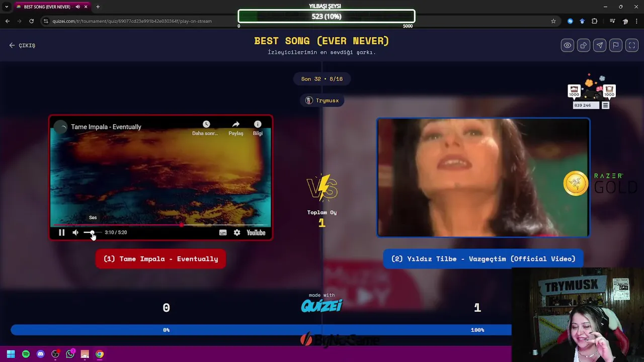Image resolution: width=644 pixels, height=362 pixels.
Task: Open the hamburger menu beside 839 246
Action: click(x=605, y=105)
